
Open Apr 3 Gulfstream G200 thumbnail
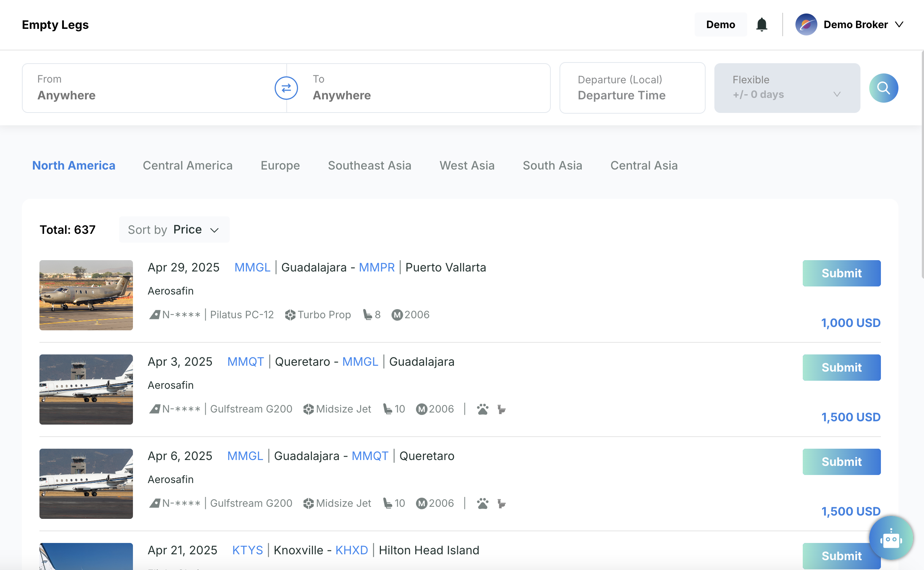[86, 389]
